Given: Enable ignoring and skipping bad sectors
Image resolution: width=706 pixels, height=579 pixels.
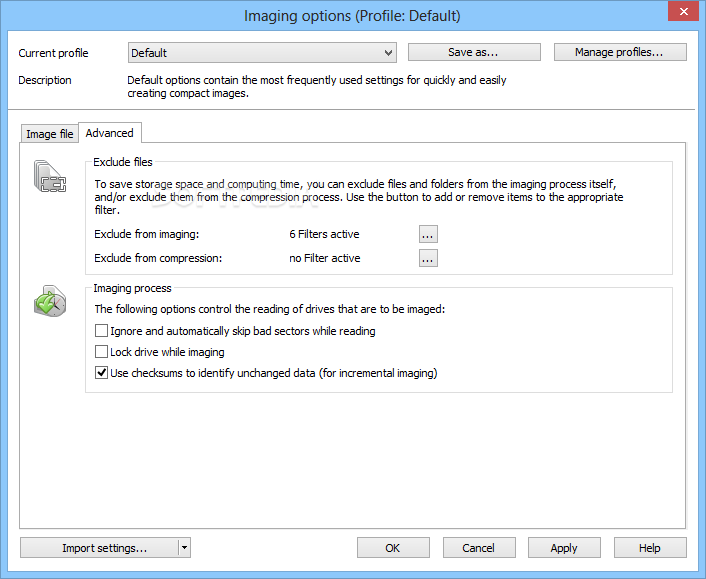Looking at the screenshot, I should pyautogui.click(x=101, y=331).
